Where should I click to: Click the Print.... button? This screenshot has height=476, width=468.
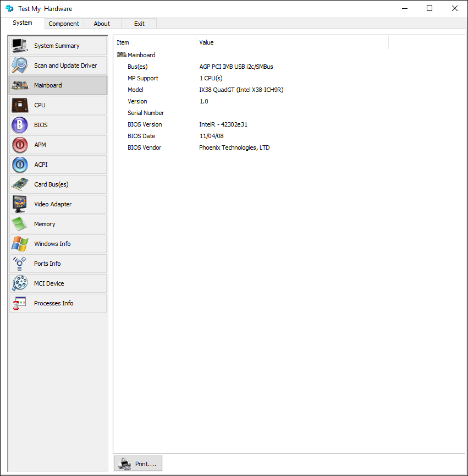[138, 463]
